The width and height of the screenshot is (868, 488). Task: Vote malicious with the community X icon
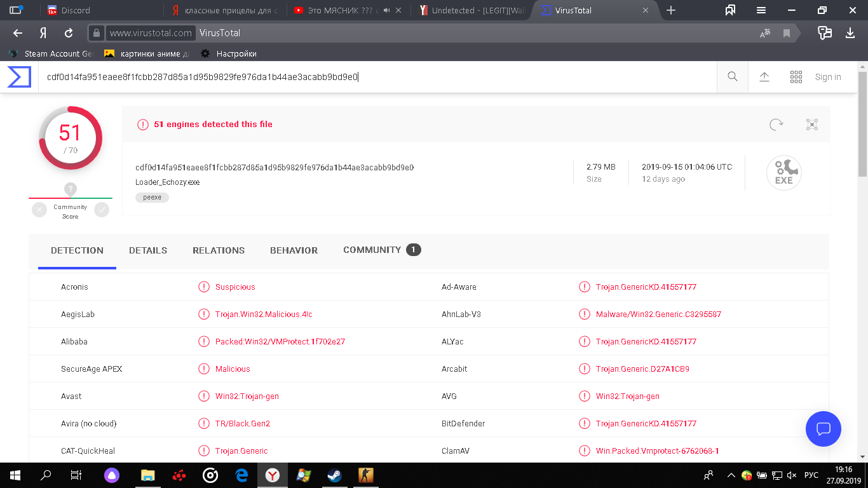[39, 210]
